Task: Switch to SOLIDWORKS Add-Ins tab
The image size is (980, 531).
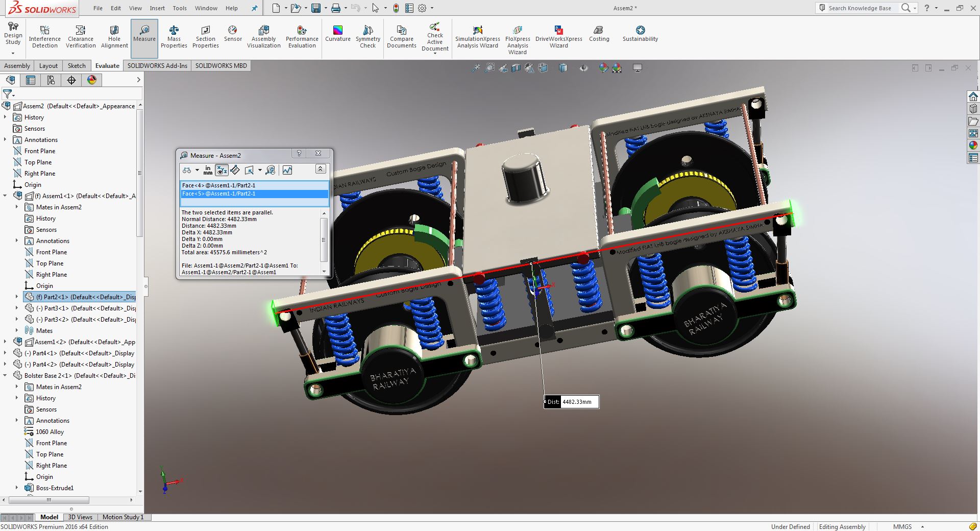Action: pyautogui.click(x=157, y=65)
